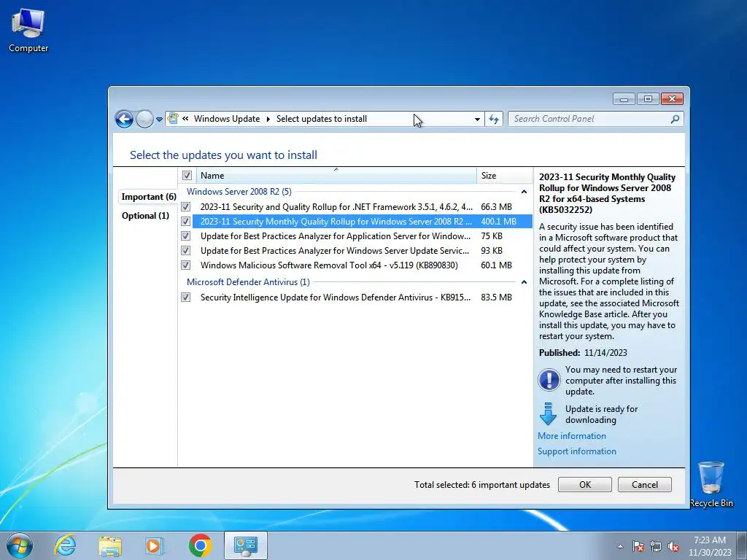Sort updates by the Name column
The width and height of the screenshot is (747, 560).
(x=336, y=175)
